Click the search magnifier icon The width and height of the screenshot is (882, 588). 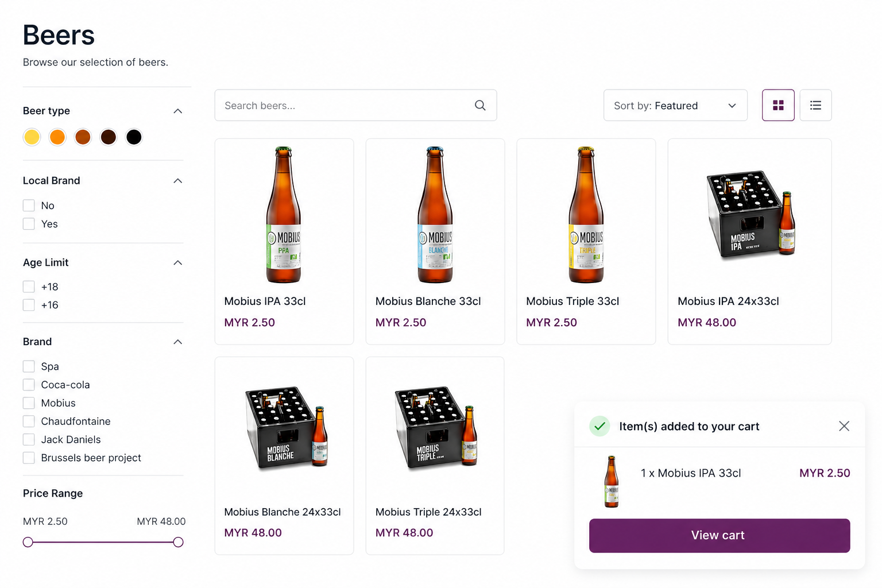[x=480, y=105]
